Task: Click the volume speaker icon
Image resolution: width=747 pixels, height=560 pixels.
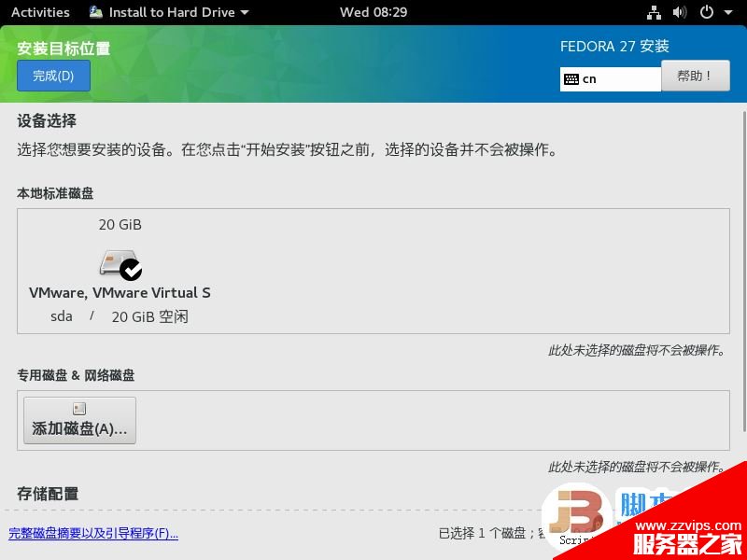Action: pyautogui.click(x=680, y=12)
